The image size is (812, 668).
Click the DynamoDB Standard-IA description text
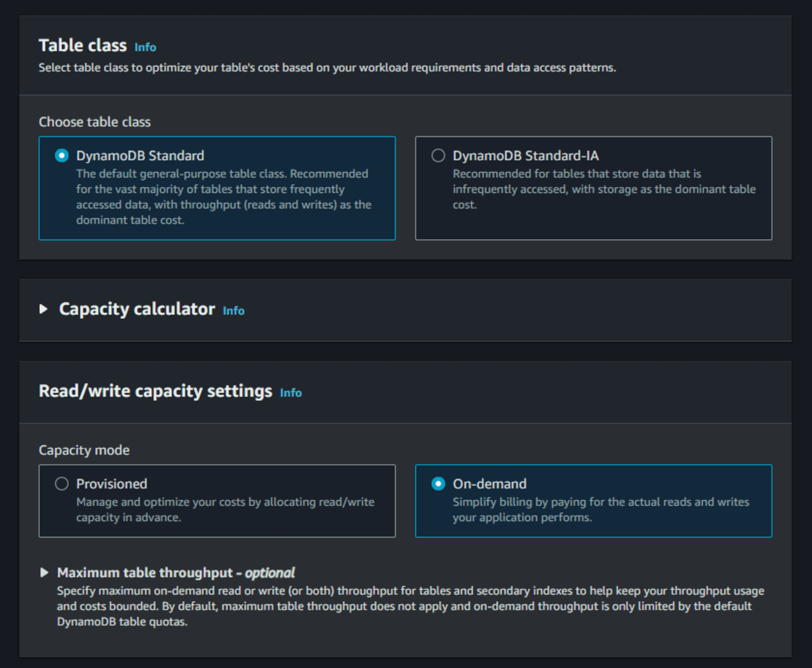coord(604,189)
